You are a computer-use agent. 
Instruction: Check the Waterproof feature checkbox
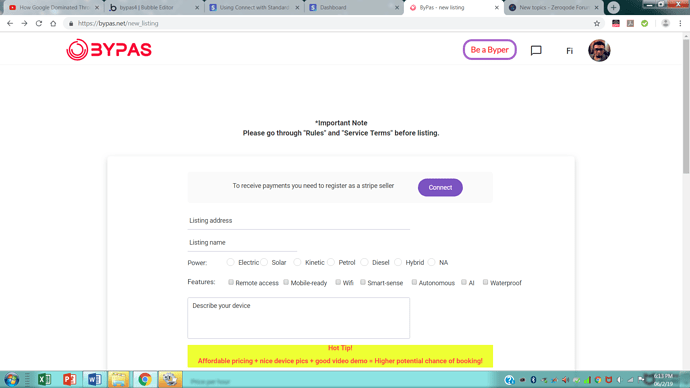(485, 282)
